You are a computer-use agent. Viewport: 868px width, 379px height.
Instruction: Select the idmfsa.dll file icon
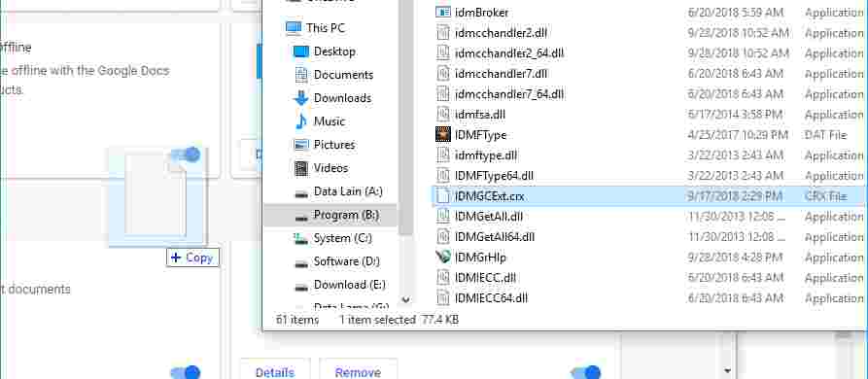(443, 115)
